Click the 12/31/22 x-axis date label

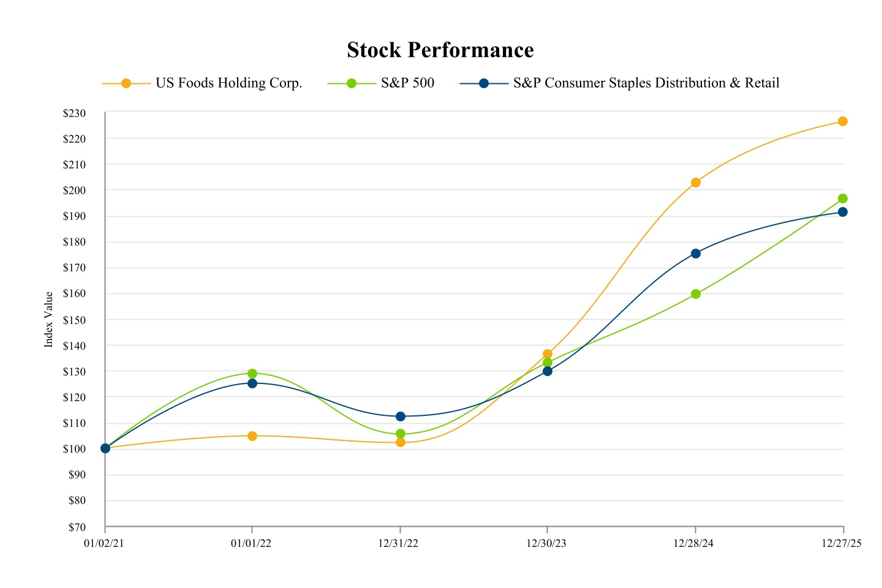point(398,543)
